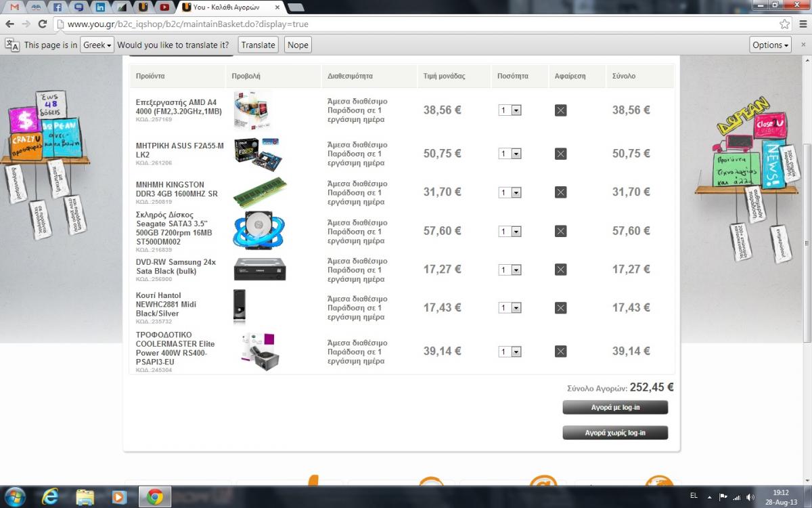Open Windows Explorer folder in the taskbar

[85, 496]
